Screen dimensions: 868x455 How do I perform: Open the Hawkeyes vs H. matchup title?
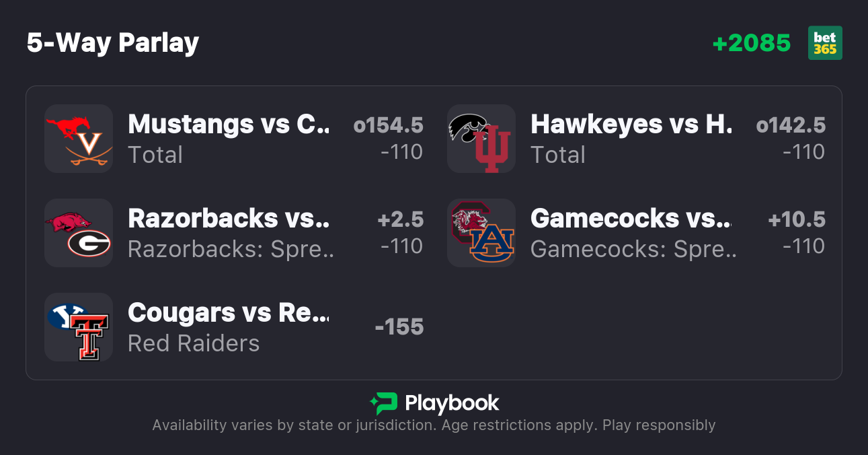tap(631, 124)
